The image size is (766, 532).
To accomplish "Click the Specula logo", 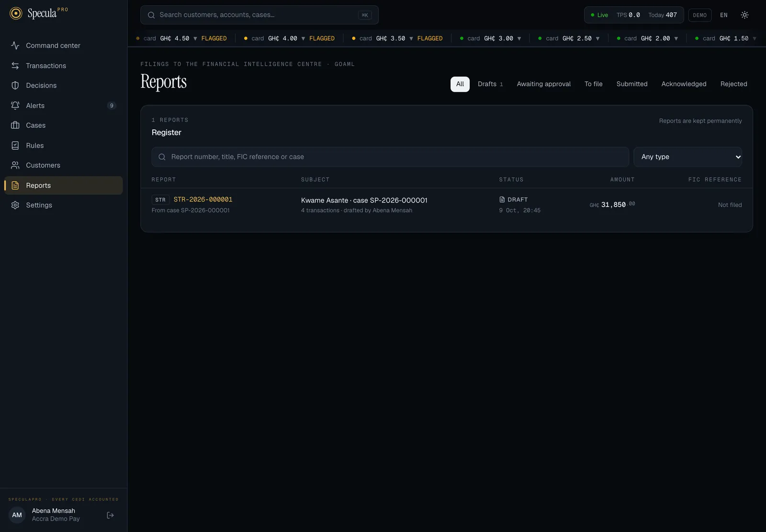I will (x=39, y=13).
